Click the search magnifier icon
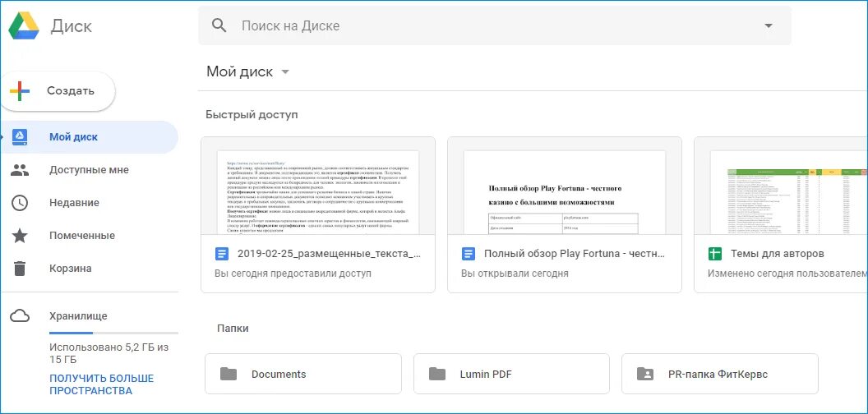868x414 pixels. pyautogui.click(x=219, y=25)
